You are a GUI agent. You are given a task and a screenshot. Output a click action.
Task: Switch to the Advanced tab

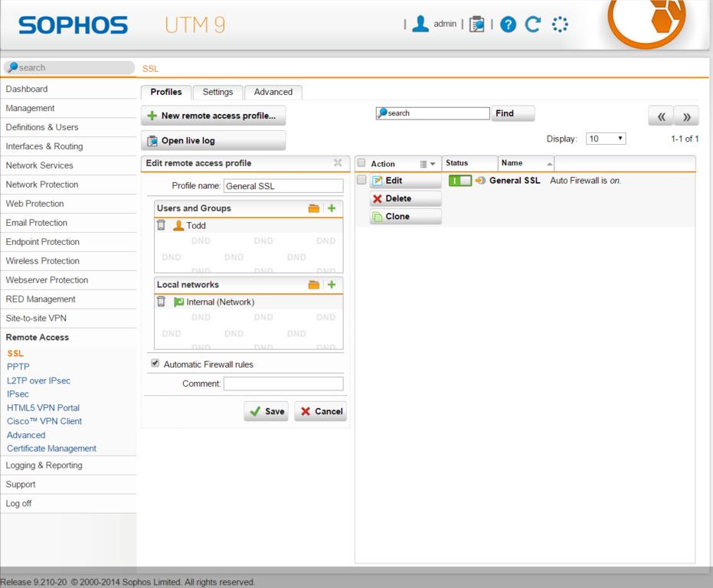[x=273, y=92]
